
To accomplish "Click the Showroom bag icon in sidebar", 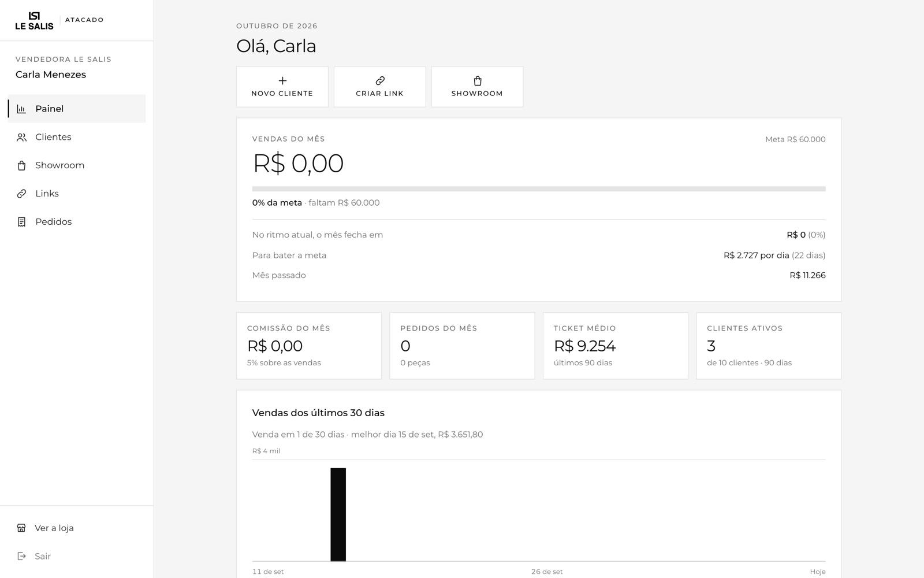I will [x=21, y=165].
